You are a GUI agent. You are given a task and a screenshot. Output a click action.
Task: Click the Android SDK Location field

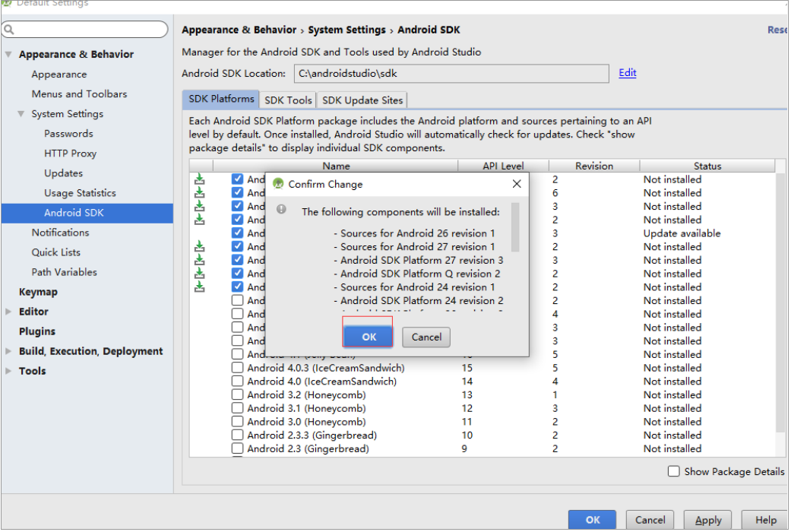(451, 73)
